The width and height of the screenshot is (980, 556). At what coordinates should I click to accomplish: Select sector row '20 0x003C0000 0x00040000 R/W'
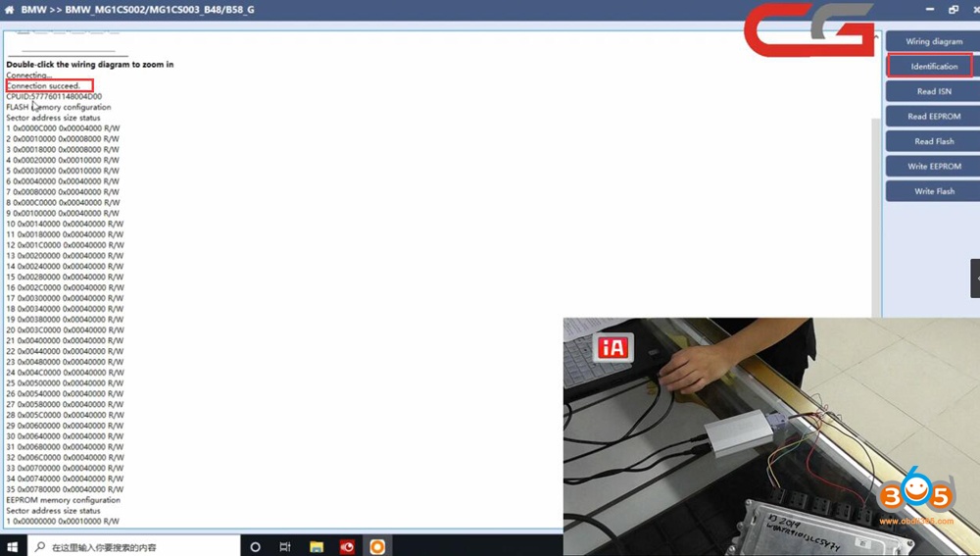[x=65, y=330]
